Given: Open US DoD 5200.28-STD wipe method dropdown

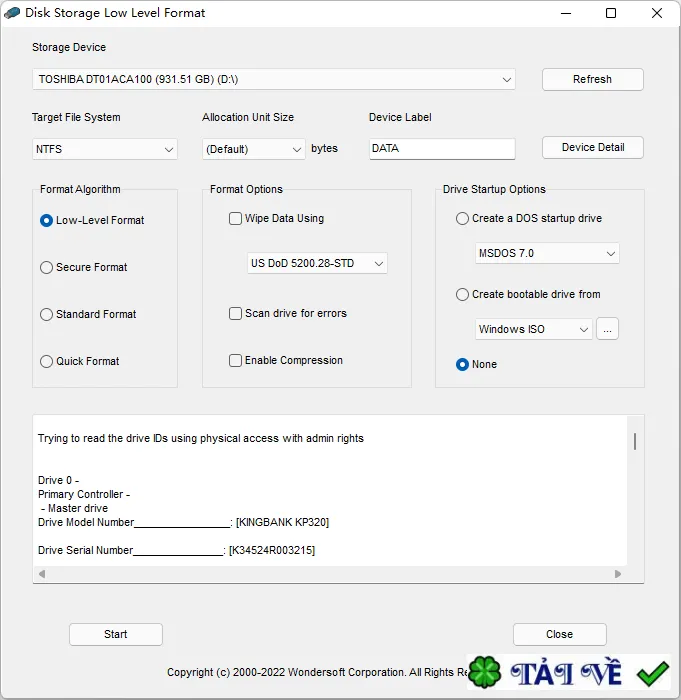Looking at the screenshot, I should [317, 263].
